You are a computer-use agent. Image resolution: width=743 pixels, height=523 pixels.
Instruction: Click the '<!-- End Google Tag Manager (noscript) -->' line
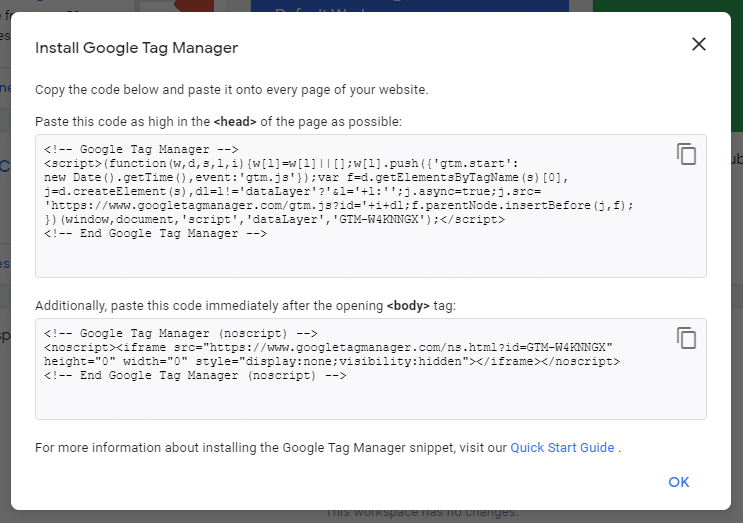click(x=195, y=376)
